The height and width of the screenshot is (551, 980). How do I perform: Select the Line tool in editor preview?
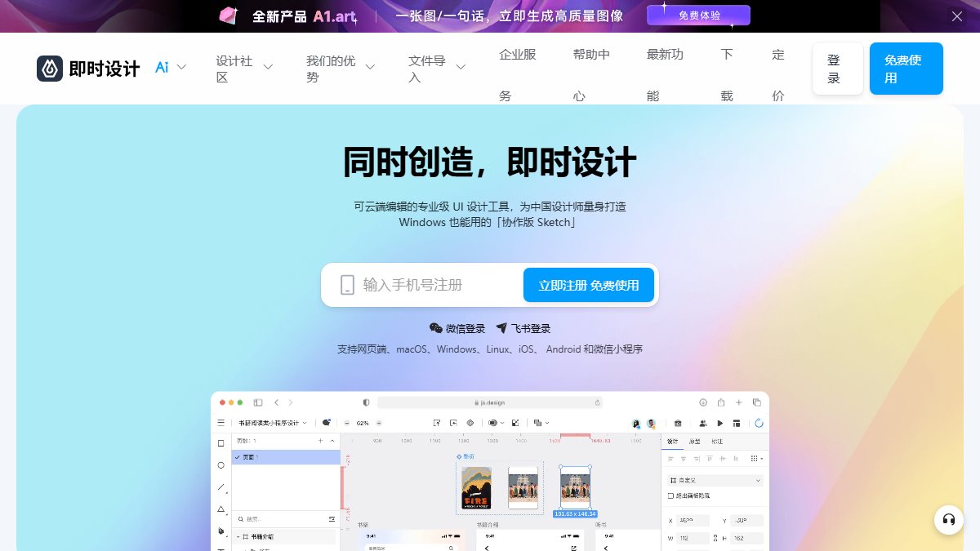220,487
